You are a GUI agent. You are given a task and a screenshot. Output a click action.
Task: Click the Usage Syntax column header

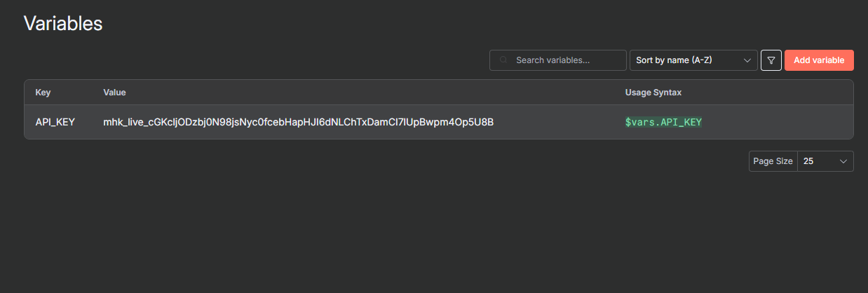click(653, 93)
